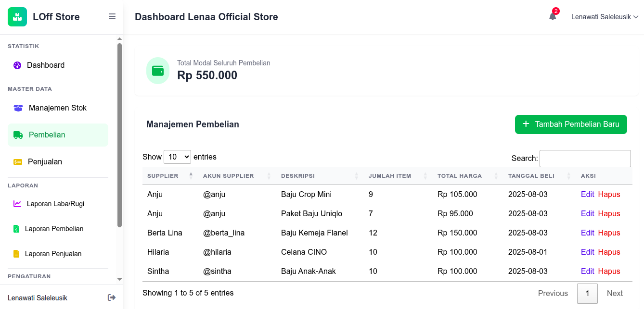Click the Laporan Laba/Rugi chart icon
The height and width of the screenshot is (309, 644).
[x=17, y=204]
